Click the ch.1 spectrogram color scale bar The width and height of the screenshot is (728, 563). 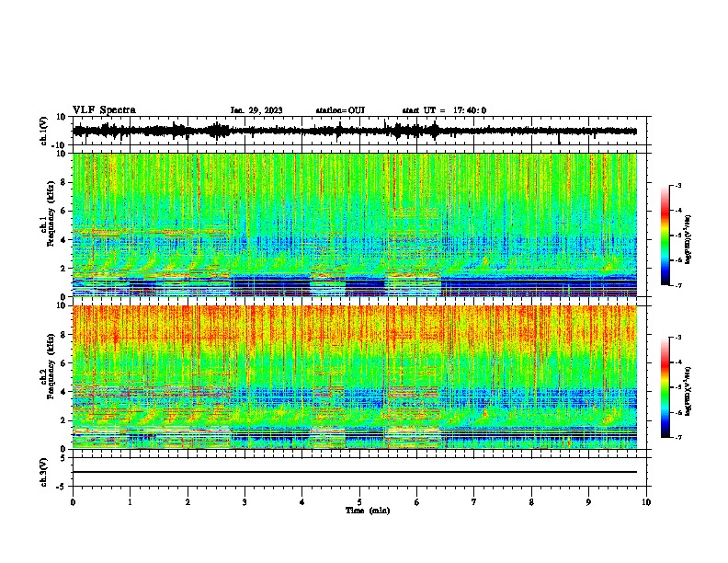point(665,236)
